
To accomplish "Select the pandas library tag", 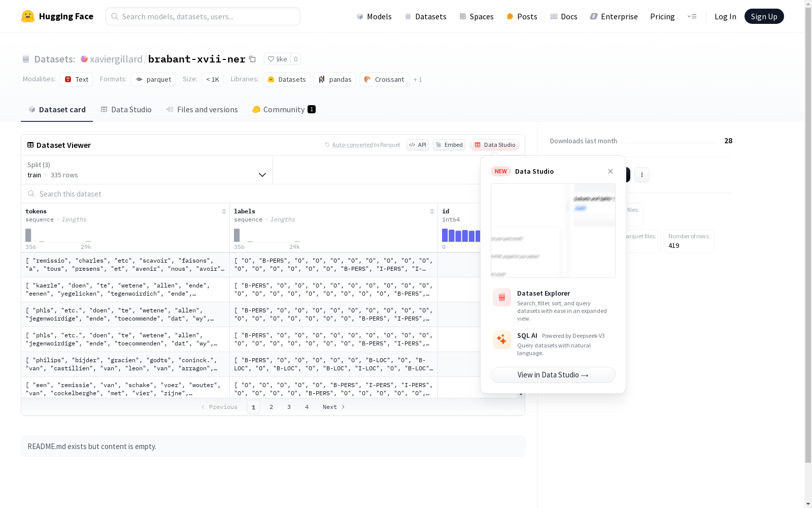I will (x=335, y=79).
